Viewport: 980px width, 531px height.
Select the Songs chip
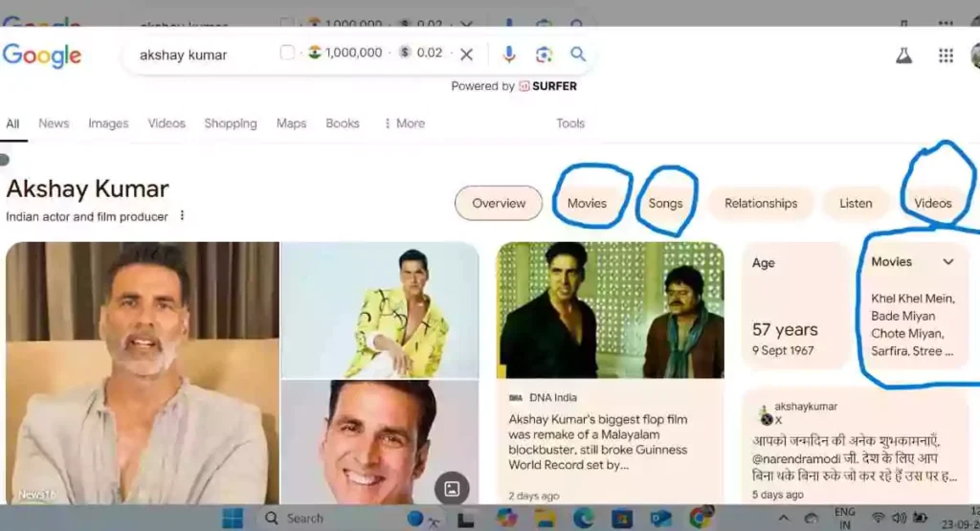[x=665, y=203]
